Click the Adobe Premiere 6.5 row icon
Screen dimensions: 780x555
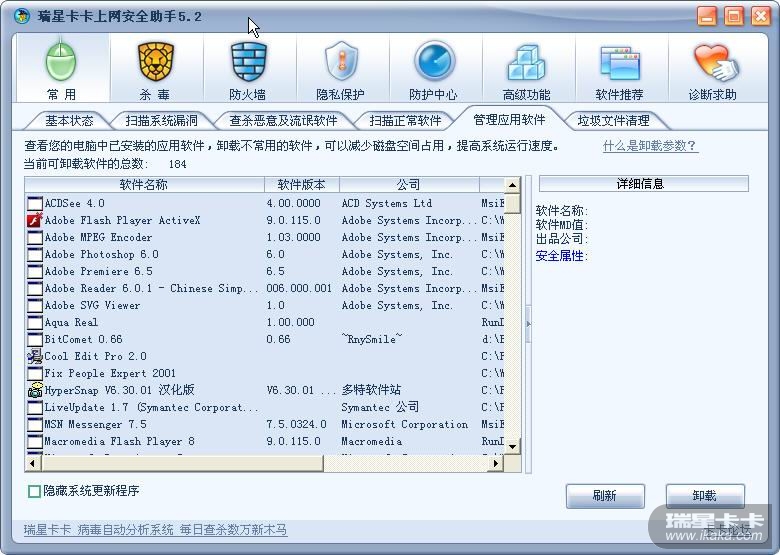point(35,271)
